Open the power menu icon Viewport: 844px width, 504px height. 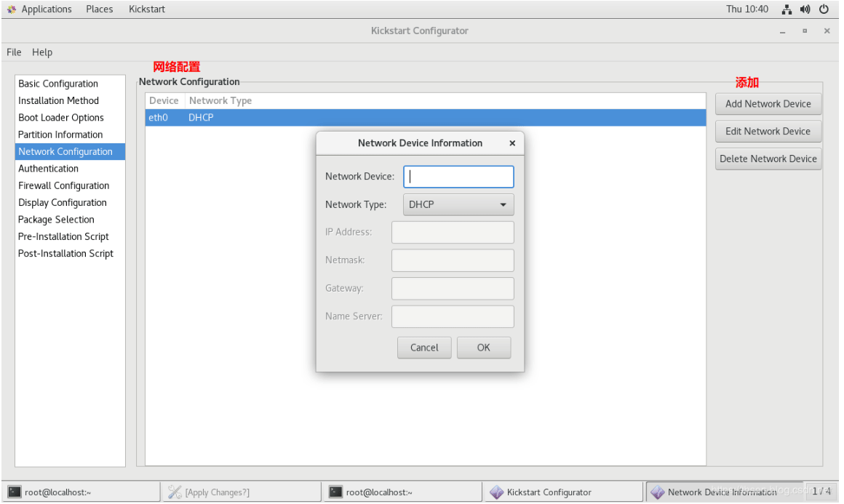(x=824, y=9)
